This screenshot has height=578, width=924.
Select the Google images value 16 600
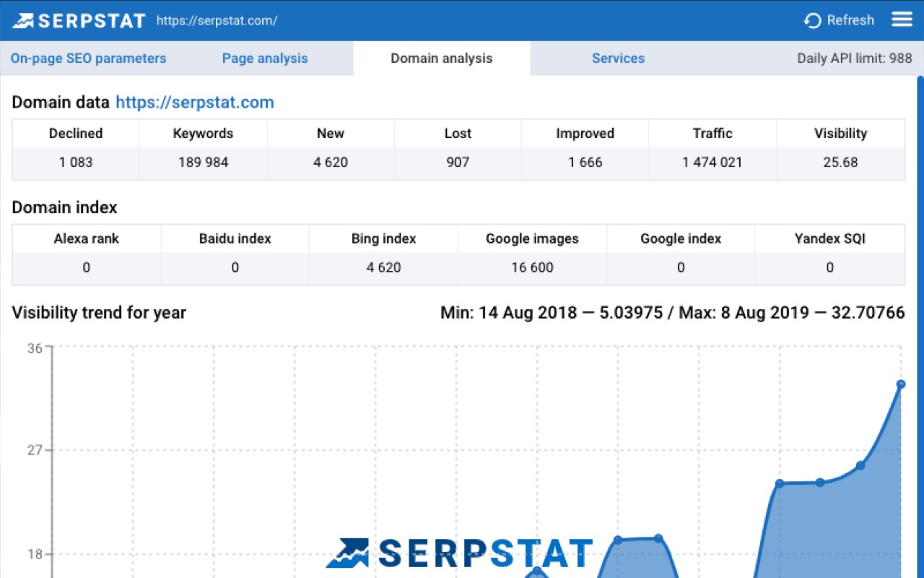[x=532, y=268]
